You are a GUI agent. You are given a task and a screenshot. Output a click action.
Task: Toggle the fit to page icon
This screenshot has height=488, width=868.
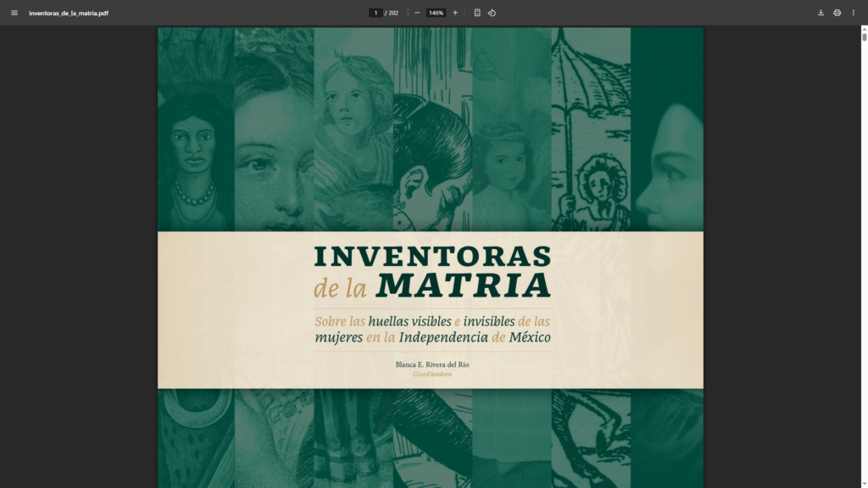pos(477,13)
